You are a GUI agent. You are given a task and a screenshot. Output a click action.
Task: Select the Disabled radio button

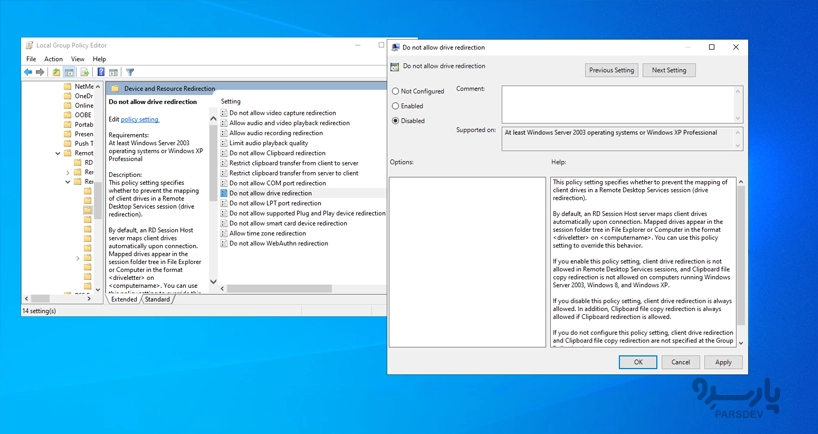395,120
